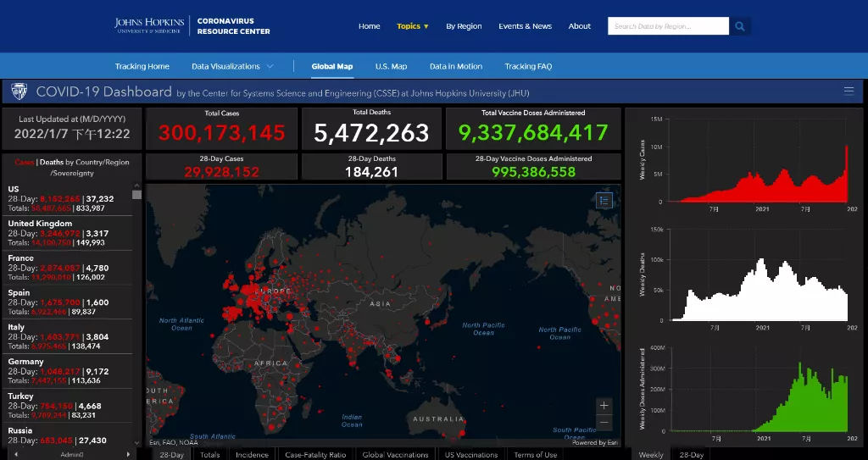The image size is (868, 460).
Task: Select the Italy row
Action: 67,336
